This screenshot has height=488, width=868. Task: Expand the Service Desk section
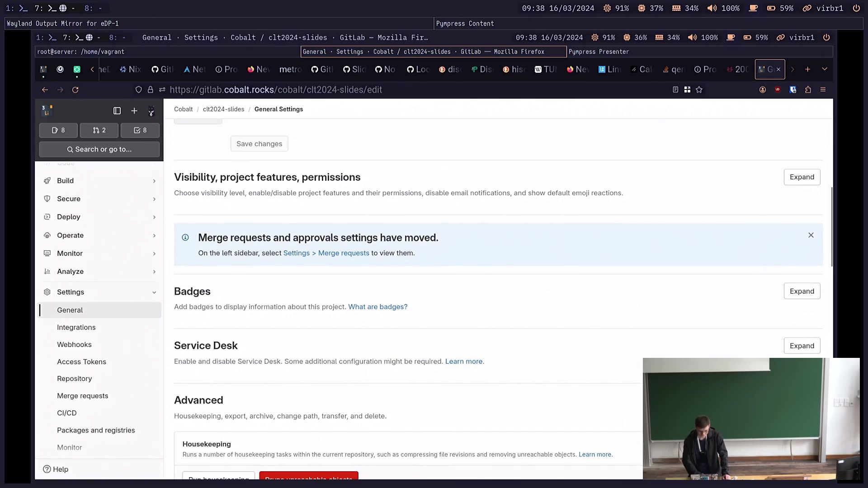(x=802, y=346)
